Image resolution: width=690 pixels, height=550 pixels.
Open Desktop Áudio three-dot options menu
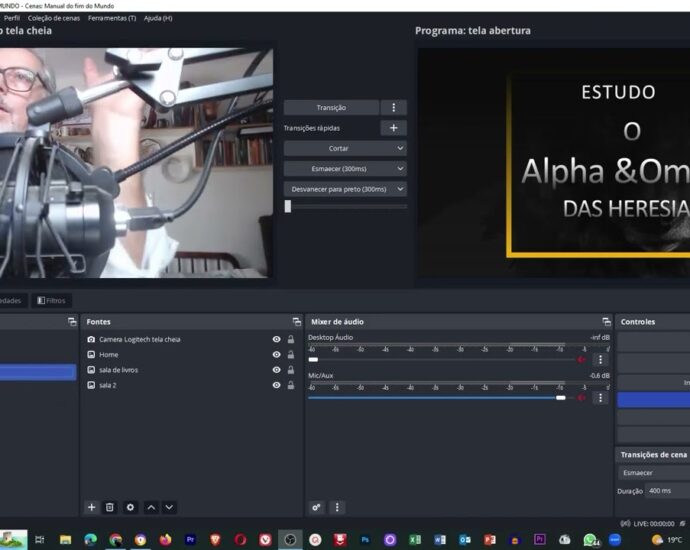point(600,359)
